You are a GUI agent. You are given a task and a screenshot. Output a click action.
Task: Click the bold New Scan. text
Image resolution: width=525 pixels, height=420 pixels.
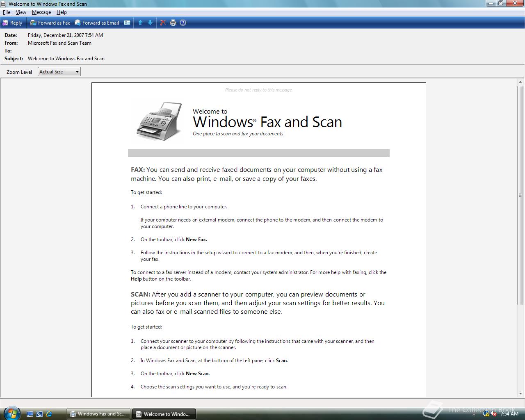pyautogui.click(x=198, y=374)
